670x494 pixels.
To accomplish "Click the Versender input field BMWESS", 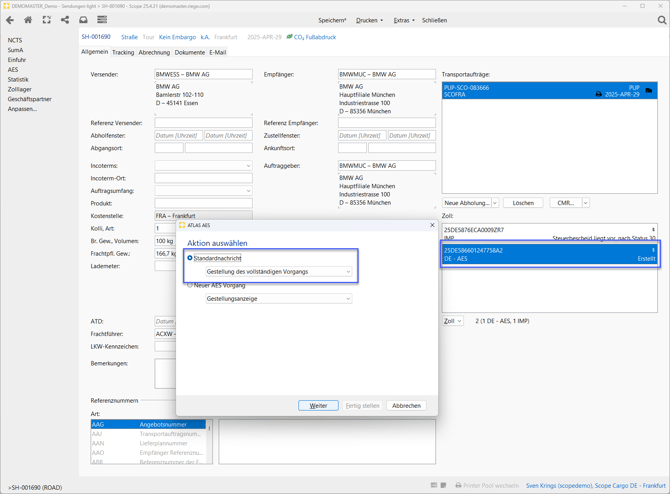I will [203, 74].
